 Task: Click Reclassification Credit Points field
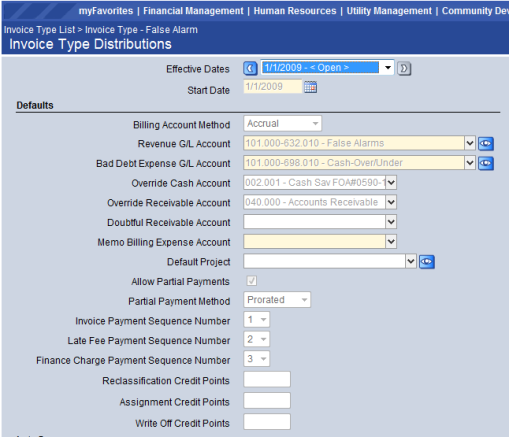pyautogui.click(x=267, y=379)
